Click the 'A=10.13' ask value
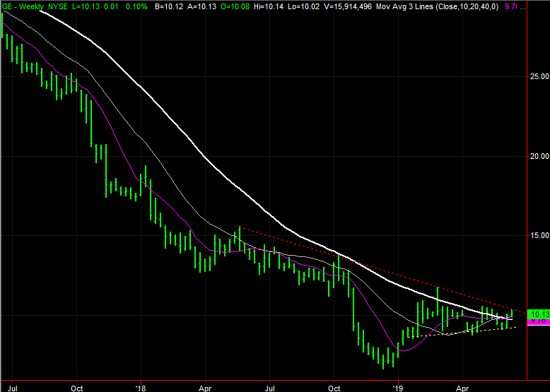Image resolution: width=550 pixels, height=392 pixels. click(x=201, y=6)
